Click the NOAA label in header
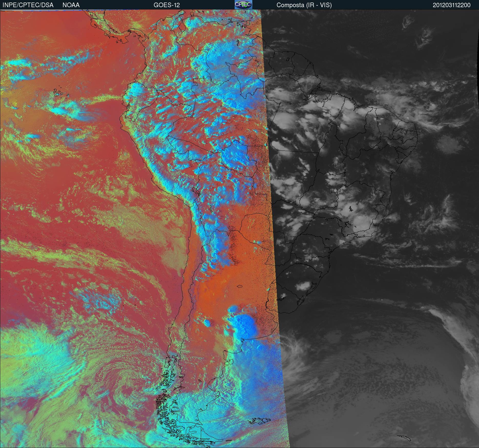The height and width of the screenshot is (448, 479). tap(71, 5)
